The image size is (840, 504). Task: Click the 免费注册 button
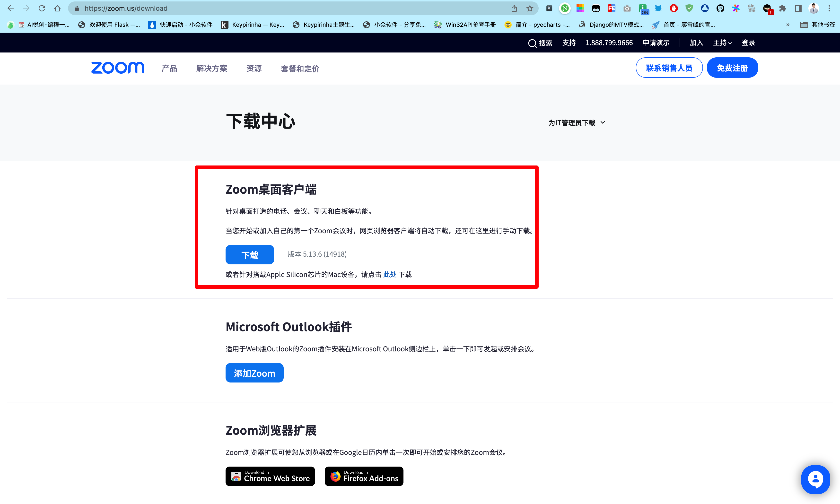click(x=732, y=68)
